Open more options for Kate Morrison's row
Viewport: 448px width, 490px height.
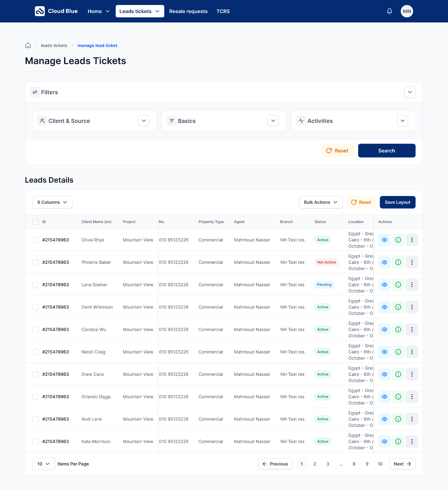tap(412, 442)
